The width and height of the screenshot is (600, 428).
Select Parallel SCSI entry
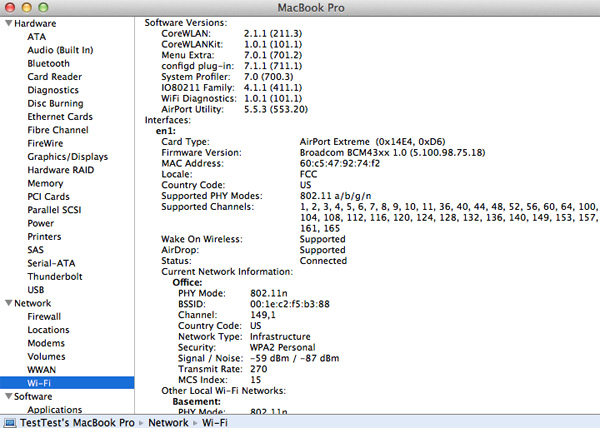pos(54,210)
